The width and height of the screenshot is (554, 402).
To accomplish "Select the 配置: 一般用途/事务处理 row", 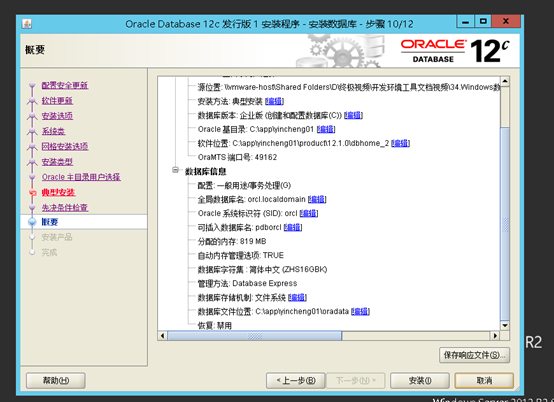I will (x=244, y=185).
